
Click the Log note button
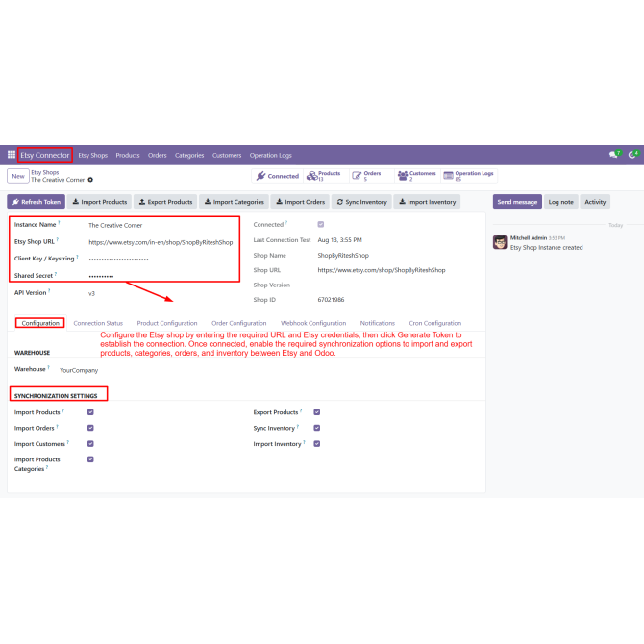[560, 202]
